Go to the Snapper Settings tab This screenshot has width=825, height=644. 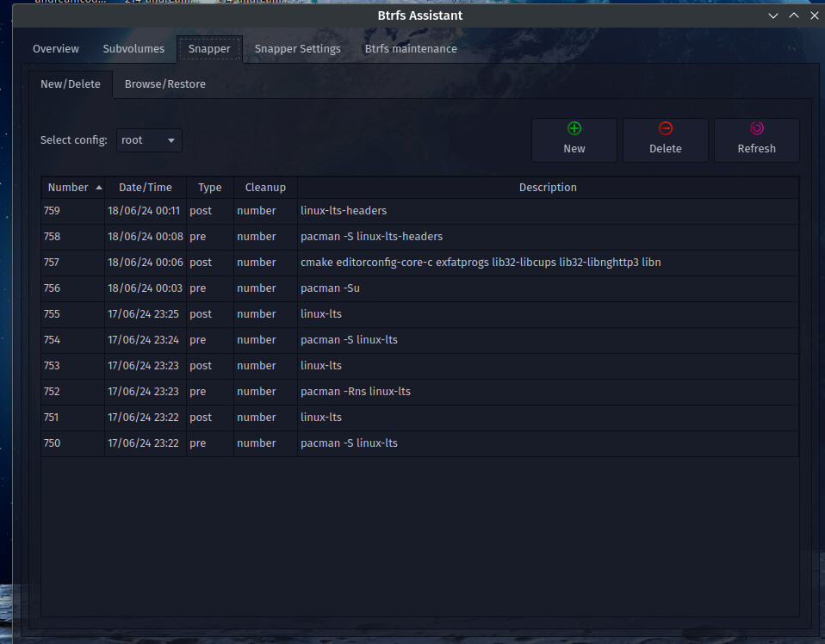[x=297, y=49]
